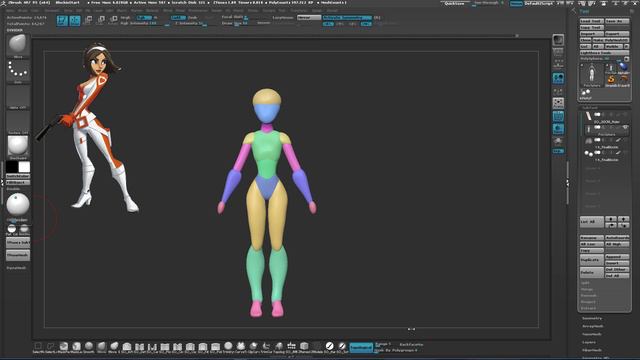Viewport: 640px width, 360px height.
Task: Open the current brush thumbnail on the left shelf
Action: click(x=18, y=45)
